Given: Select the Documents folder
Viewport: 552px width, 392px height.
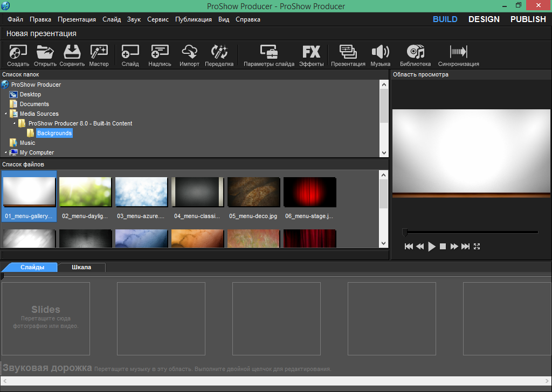Looking at the screenshot, I should 34,104.
